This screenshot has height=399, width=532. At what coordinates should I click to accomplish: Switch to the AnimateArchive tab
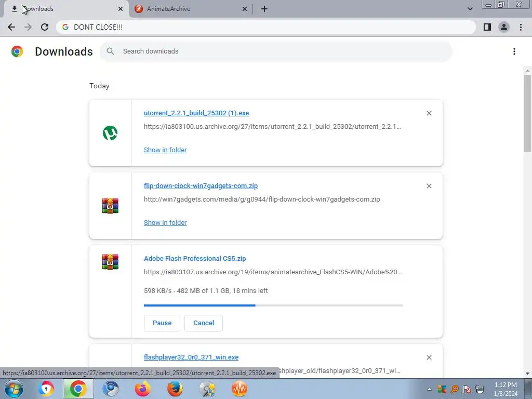pos(191,9)
